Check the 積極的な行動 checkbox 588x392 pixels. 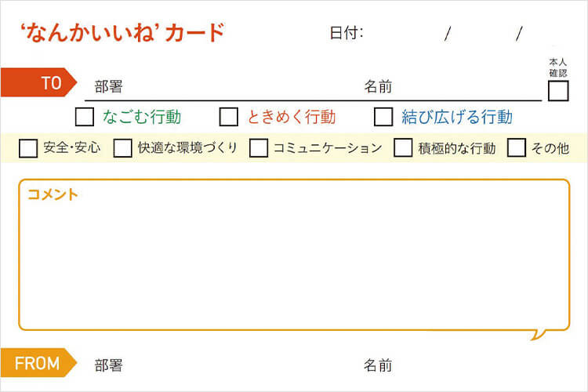coord(403,147)
